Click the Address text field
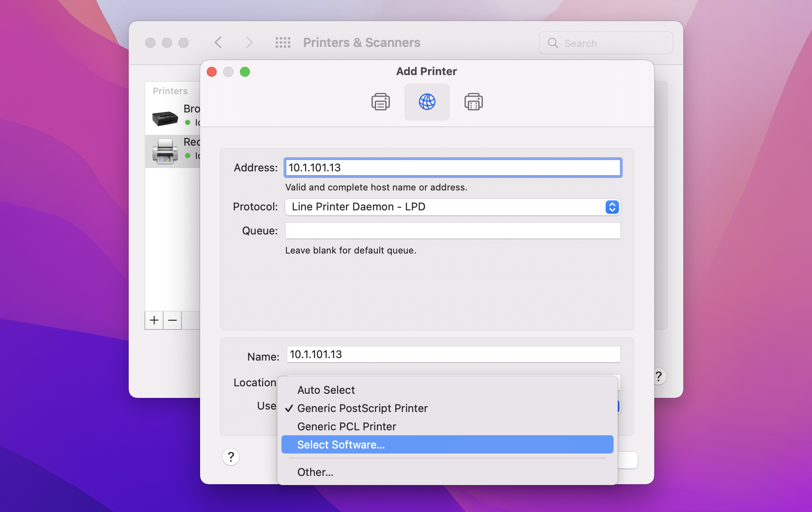The image size is (812, 512). tap(452, 168)
